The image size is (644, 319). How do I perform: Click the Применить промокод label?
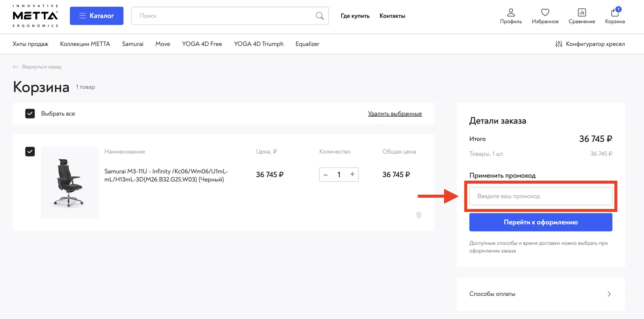pyautogui.click(x=502, y=175)
